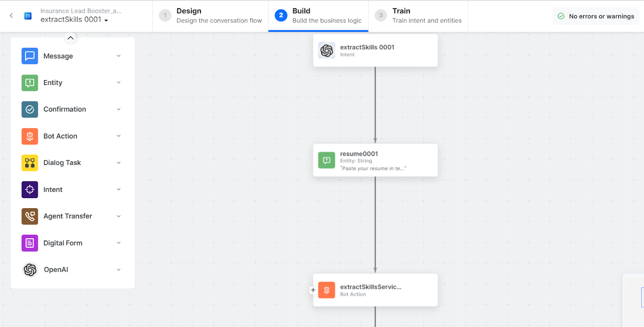Click the yellow Dialog Task icon

pyautogui.click(x=30, y=163)
